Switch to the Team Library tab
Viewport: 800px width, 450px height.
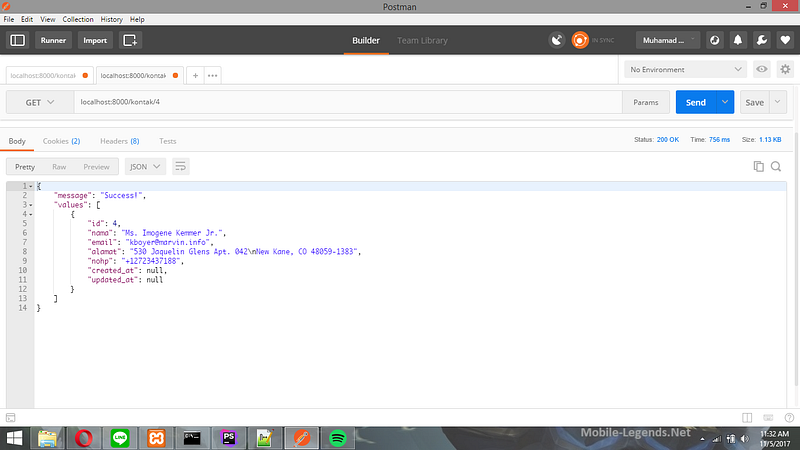[422, 40]
